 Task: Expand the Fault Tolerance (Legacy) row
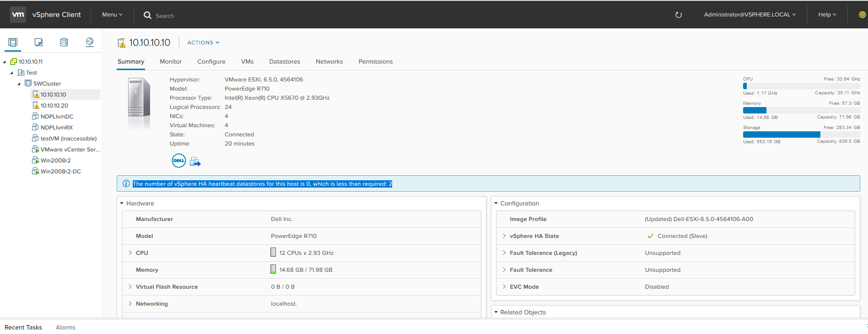point(504,253)
